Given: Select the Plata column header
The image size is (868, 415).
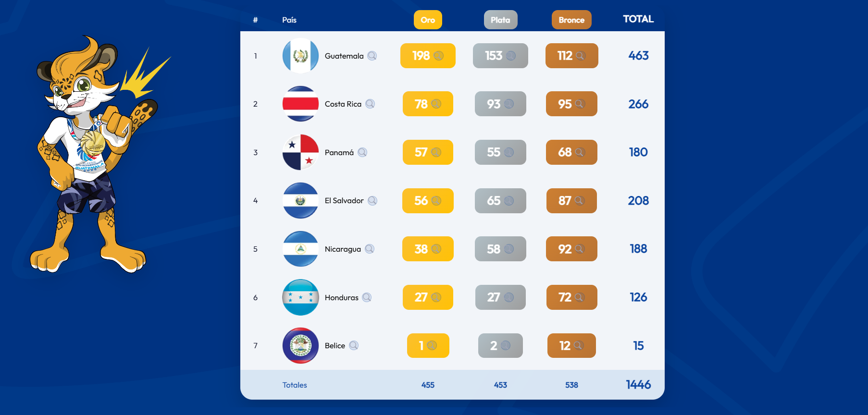Looking at the screenshot, I should (x=500, y=20).
